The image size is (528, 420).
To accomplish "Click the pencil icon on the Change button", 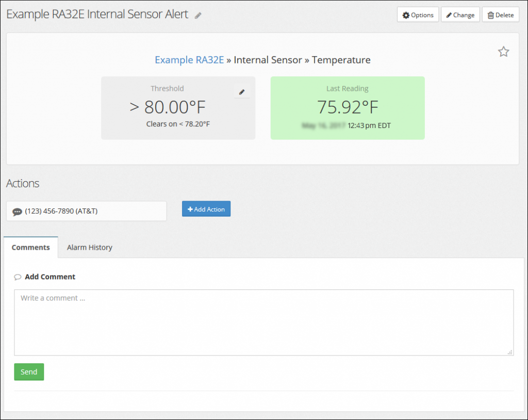I will 449,14.
